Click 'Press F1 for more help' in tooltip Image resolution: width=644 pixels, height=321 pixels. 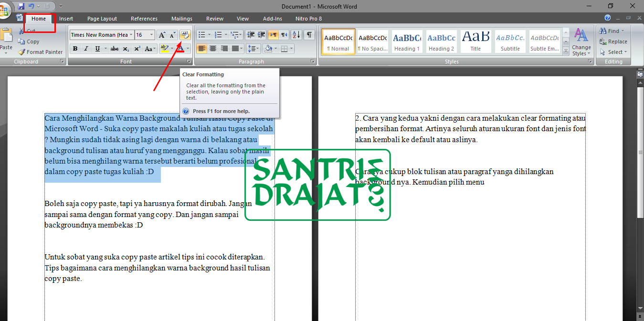(x=221, y=111)
